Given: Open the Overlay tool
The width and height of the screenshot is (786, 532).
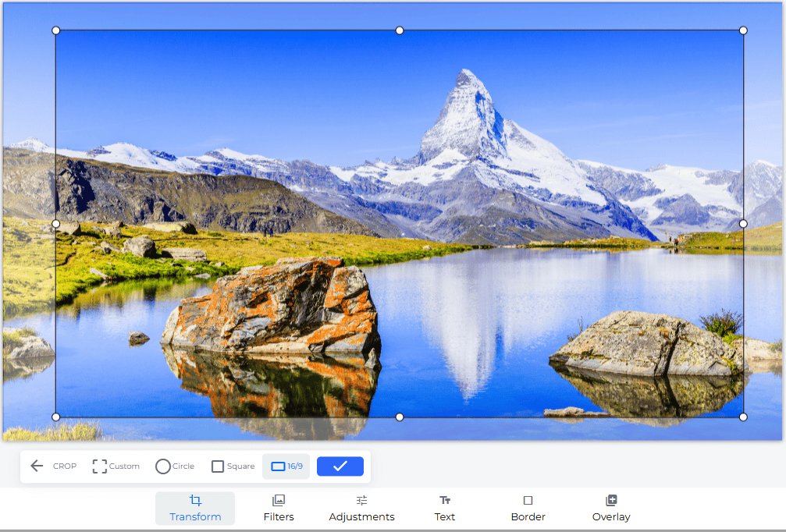Looking at the screenshot, I should (x=610, y=508).
